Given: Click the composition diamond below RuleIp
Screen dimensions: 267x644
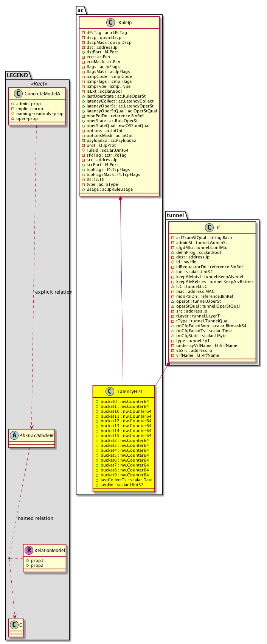Looking at the screenshot, I should tap(120, 199).
